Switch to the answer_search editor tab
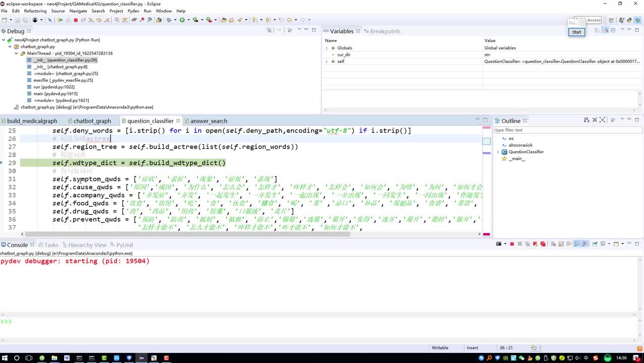 coord(205,121)
